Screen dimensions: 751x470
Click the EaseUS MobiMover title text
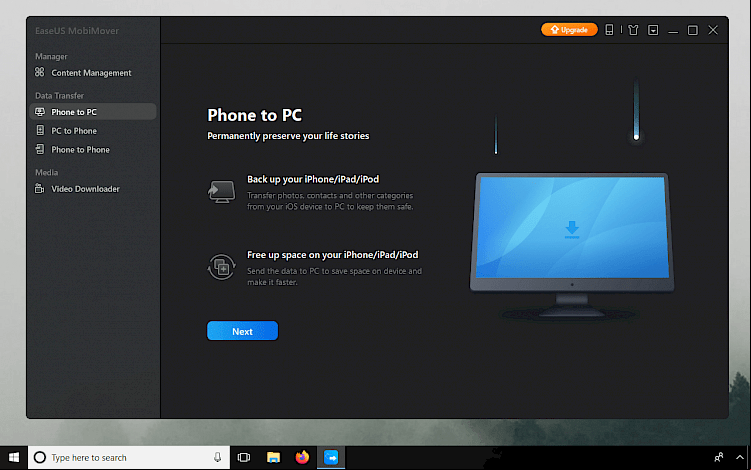click(77, 31)
